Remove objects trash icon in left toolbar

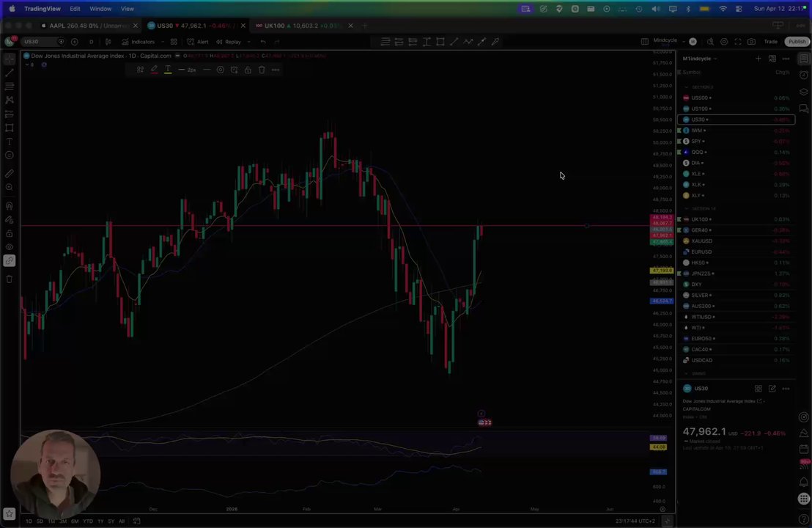click(10, 279)
